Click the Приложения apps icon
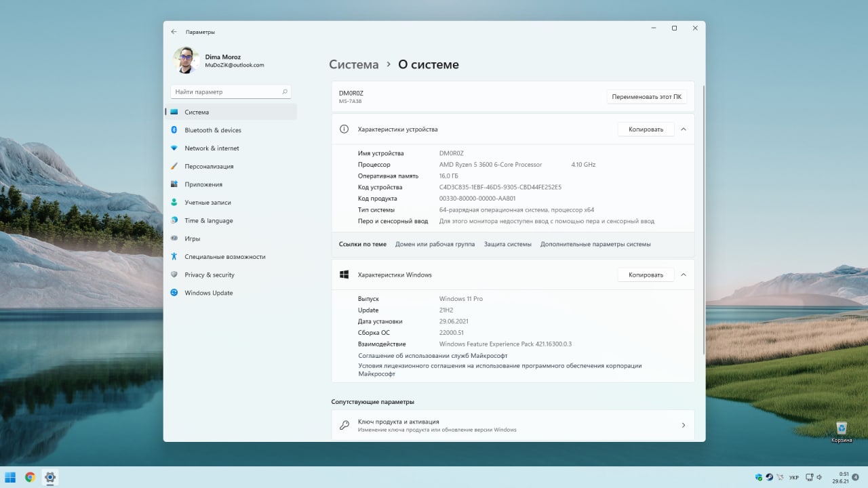The width and height of the screenshot is (868, 488). pos(174,184)
